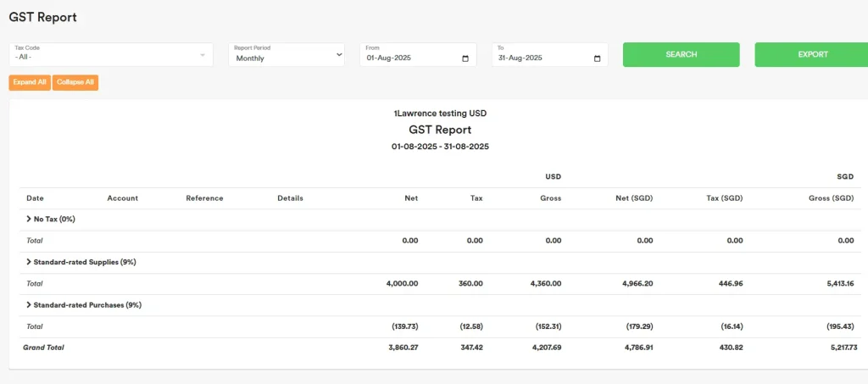868x384 pixels.
Task: Click the SGD currency group header
Action: pyautogui.click(x=846, y=176)
